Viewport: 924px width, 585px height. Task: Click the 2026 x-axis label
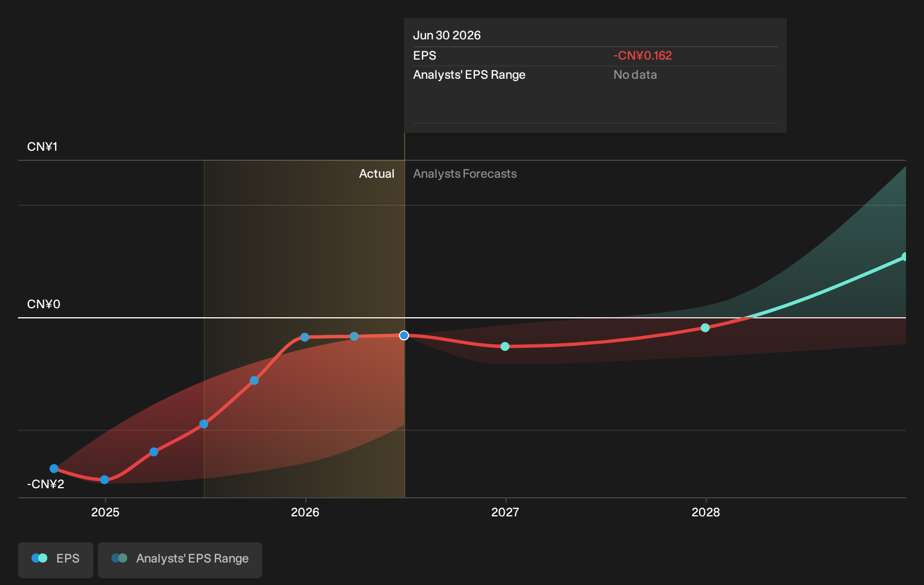[305, 512]
